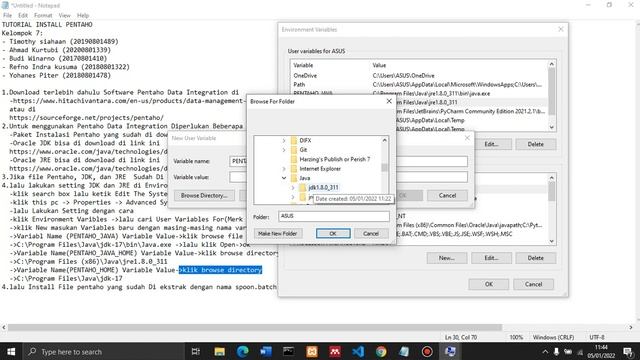This screenshot has height=360, width=640.
Task: Switch to Microsoft Word in the taskbar
Action: (x=266, y=351)
